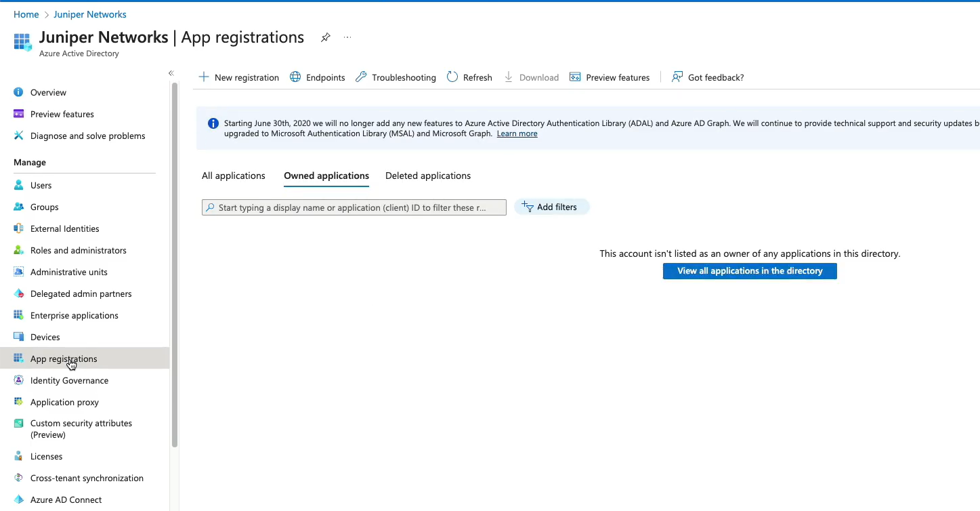Open Preview features from the toolbar
The width and height of the screenshot is (980, 511).
coord(610,77)
